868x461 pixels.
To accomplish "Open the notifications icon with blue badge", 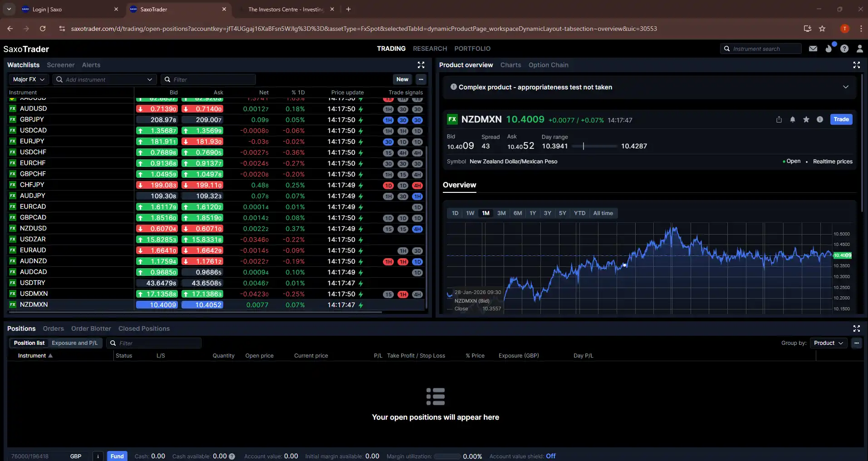I will click(x=829, y=48).
